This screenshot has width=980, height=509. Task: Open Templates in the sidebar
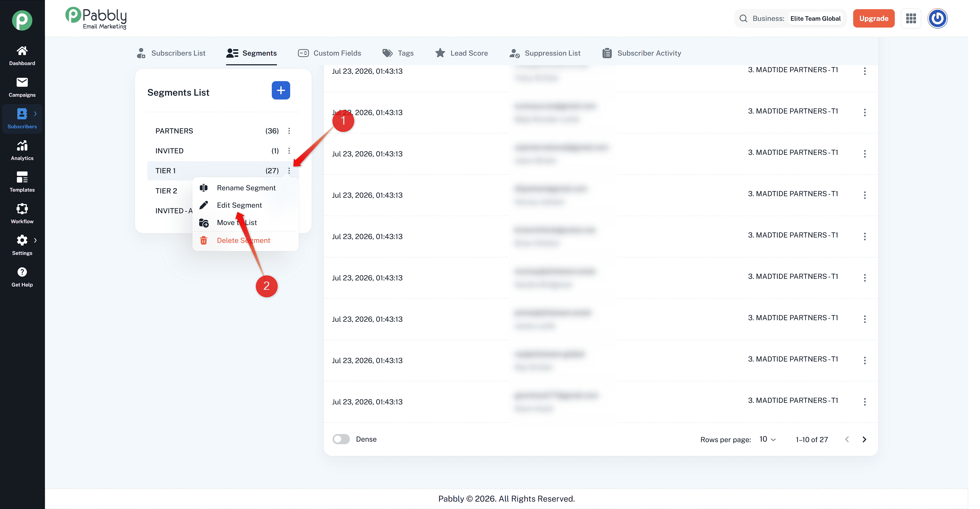tap(22, 182)
